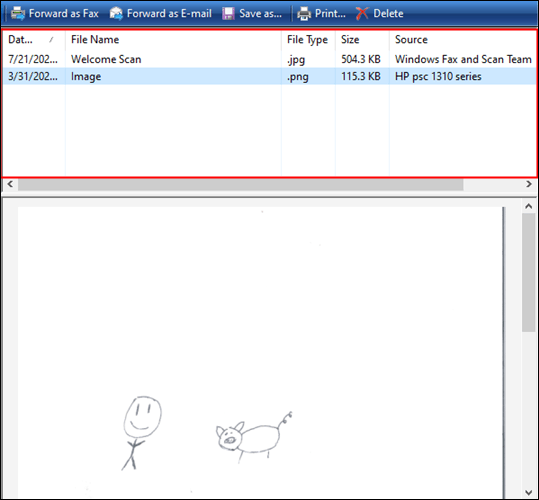539x500 pixels.
Task: Click the Save as floppy disk icon
Action: pos(228,14)
